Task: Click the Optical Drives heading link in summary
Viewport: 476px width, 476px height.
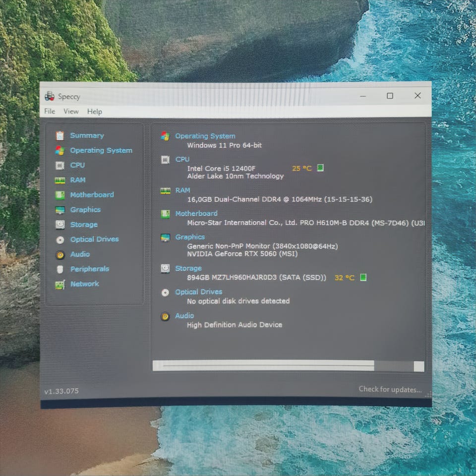Action: pos(198,292)
